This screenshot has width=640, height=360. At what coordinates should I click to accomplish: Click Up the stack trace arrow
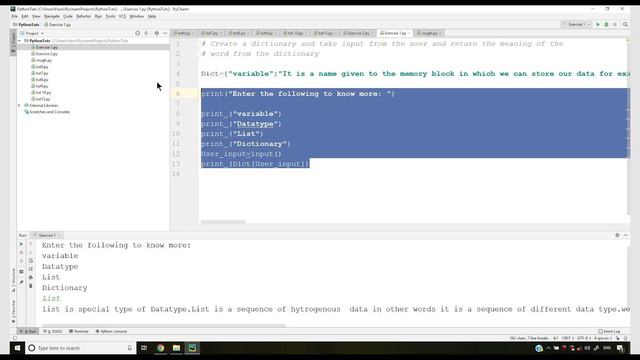31,244
